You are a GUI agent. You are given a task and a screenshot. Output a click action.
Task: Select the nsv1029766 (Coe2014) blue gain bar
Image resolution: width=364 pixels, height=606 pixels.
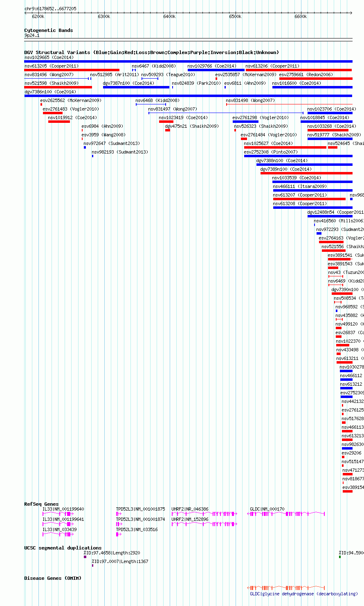(216, 70)
